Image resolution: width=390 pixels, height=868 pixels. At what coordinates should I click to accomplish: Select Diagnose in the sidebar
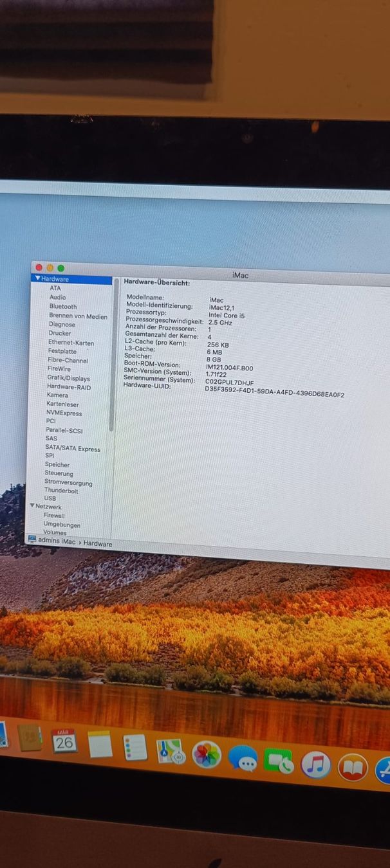(x=62, y=325)
